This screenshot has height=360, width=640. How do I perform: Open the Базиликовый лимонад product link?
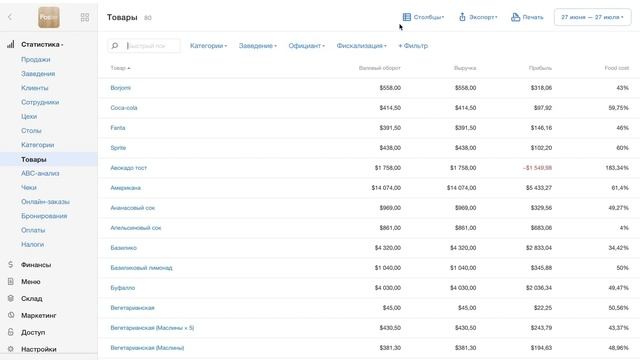[x=141, y=268]
